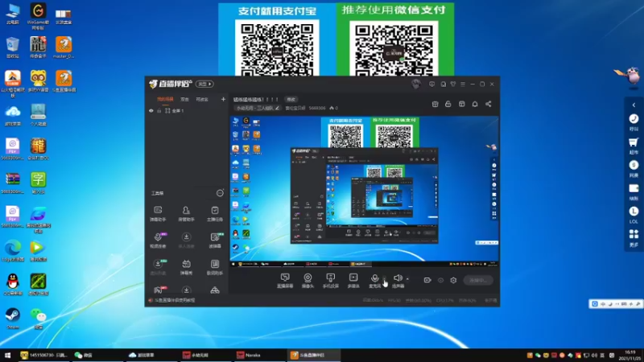Open the PK tool with red badge
Screen dimensions: 644x362
pyautogui.click(x=158, y=290)
